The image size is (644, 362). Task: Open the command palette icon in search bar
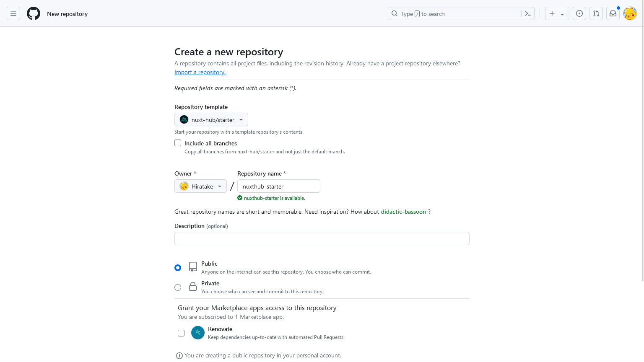(528, 14)
